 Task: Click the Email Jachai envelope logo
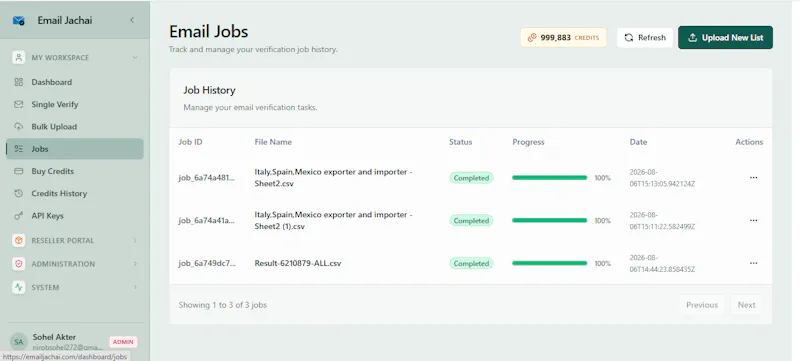click(x=19, y=21)
